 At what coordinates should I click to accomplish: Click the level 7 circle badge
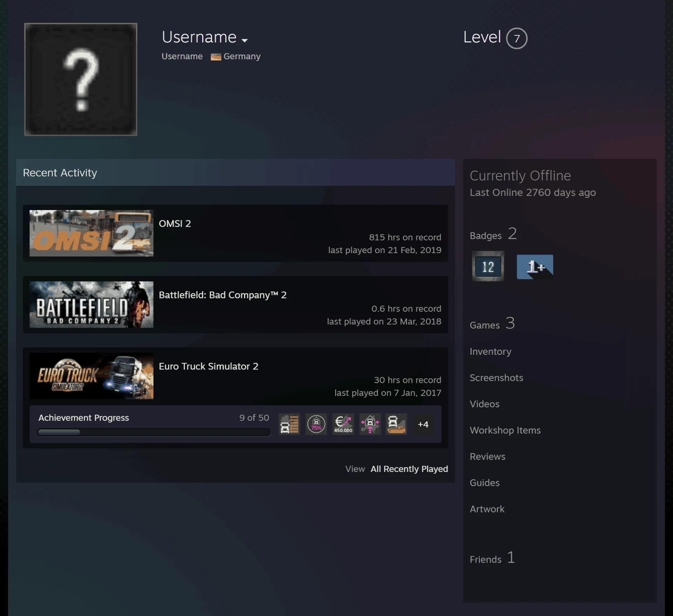coord(516,38)
